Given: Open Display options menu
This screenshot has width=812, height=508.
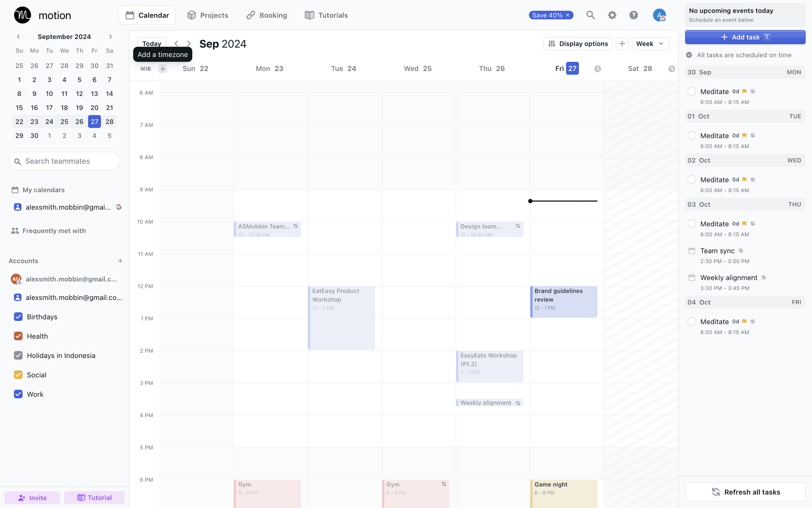Looking at the screenshot, I should [577, 44].
